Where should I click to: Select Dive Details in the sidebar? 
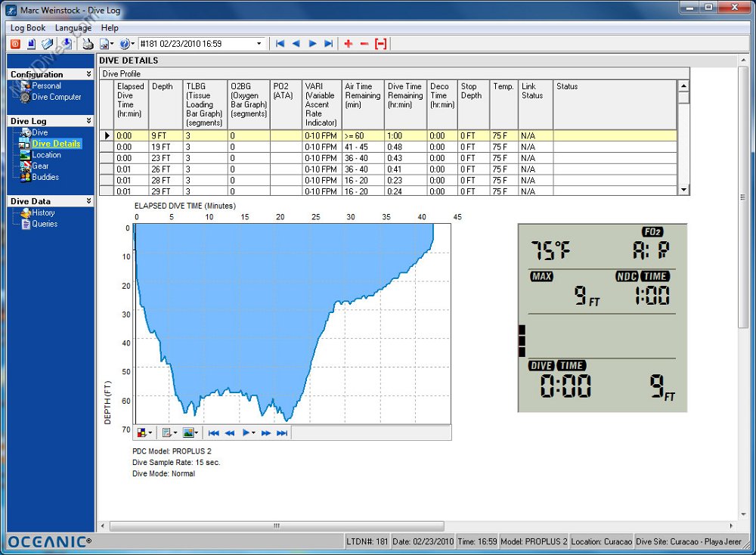click(57, 144)
